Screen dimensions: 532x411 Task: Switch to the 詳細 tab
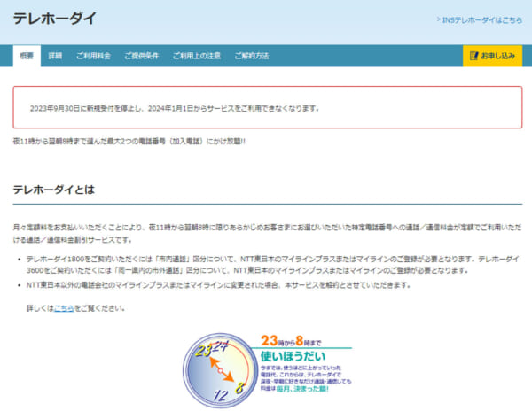(55, 56)
